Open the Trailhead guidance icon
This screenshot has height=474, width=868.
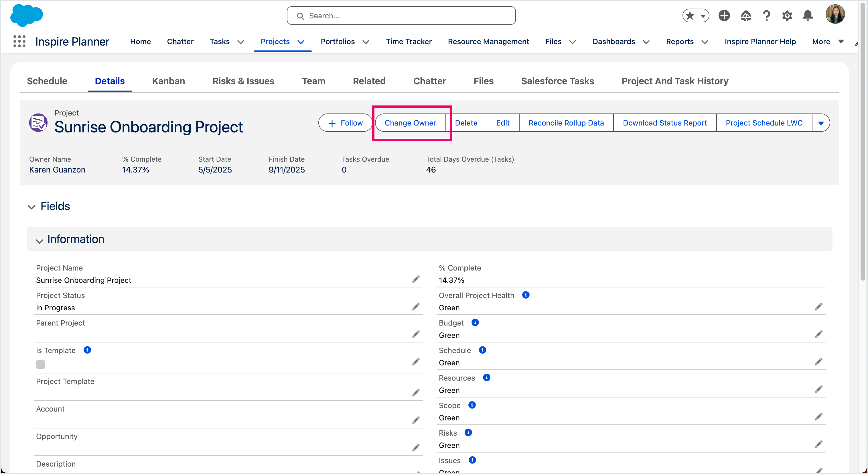(x=746, y=15)
